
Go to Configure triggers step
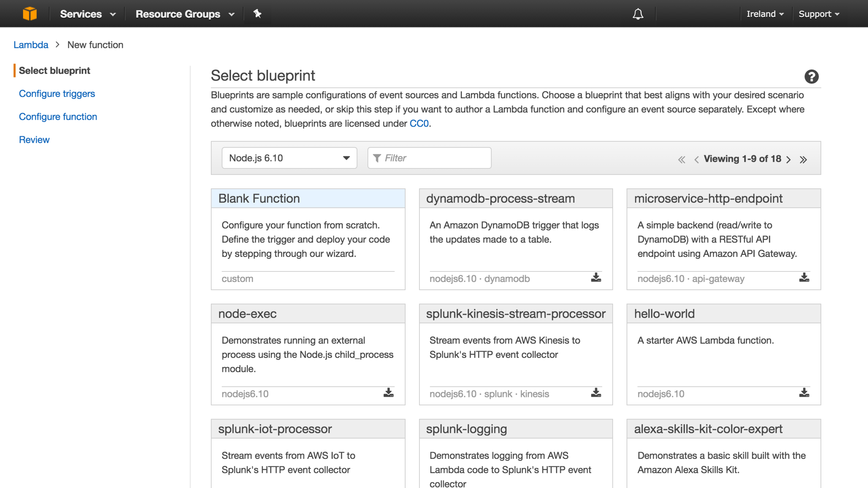pyautogui.click(x=57, y=94)
